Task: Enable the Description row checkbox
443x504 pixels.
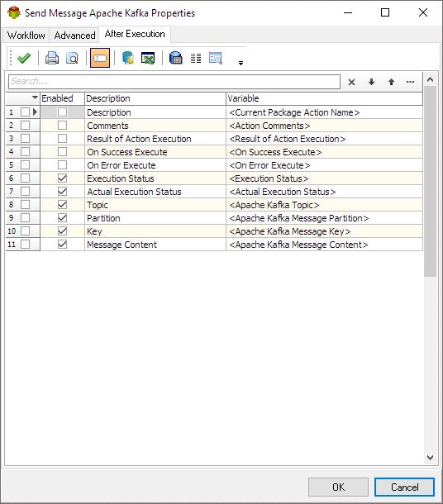Action: click(x=62, y=112)
